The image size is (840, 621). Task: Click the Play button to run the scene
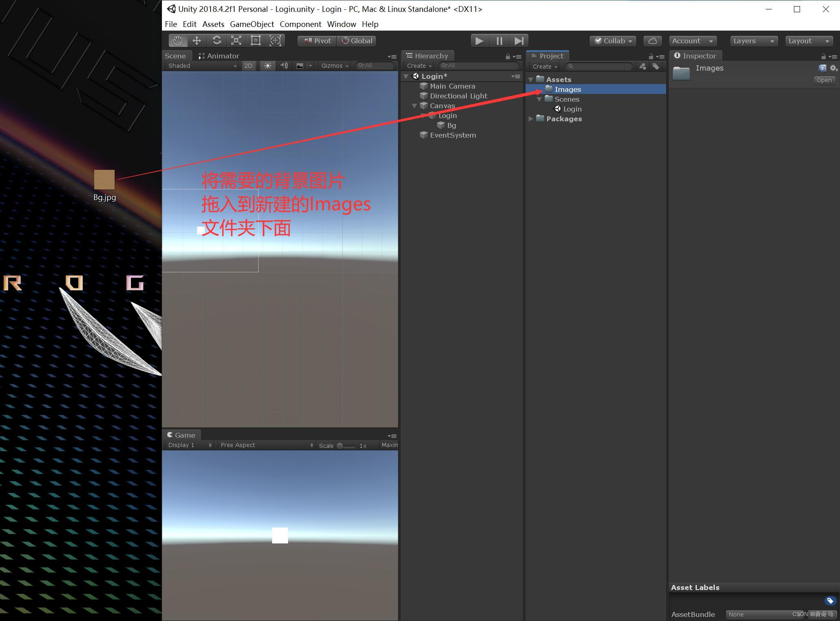coord(480,40)
